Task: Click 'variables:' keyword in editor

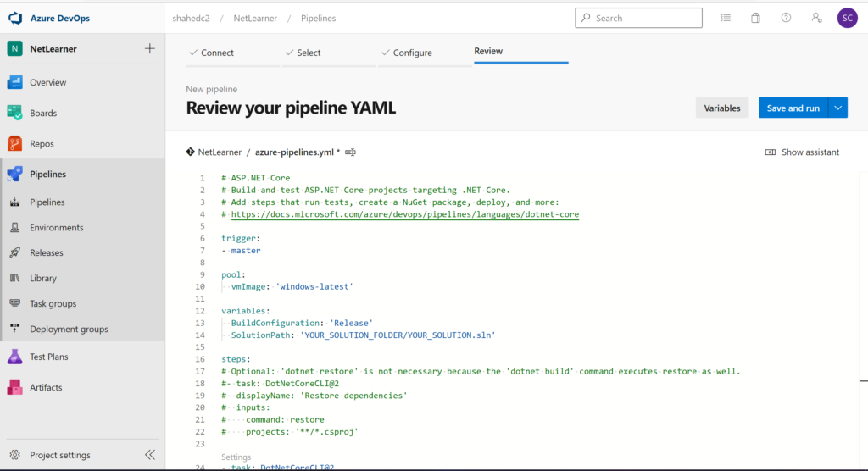Action: [x=246, y=311]
